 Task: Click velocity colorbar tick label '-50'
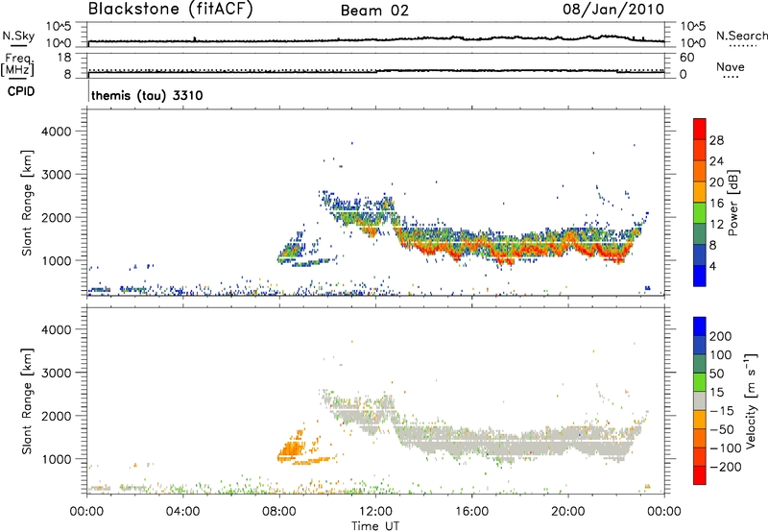722,429
